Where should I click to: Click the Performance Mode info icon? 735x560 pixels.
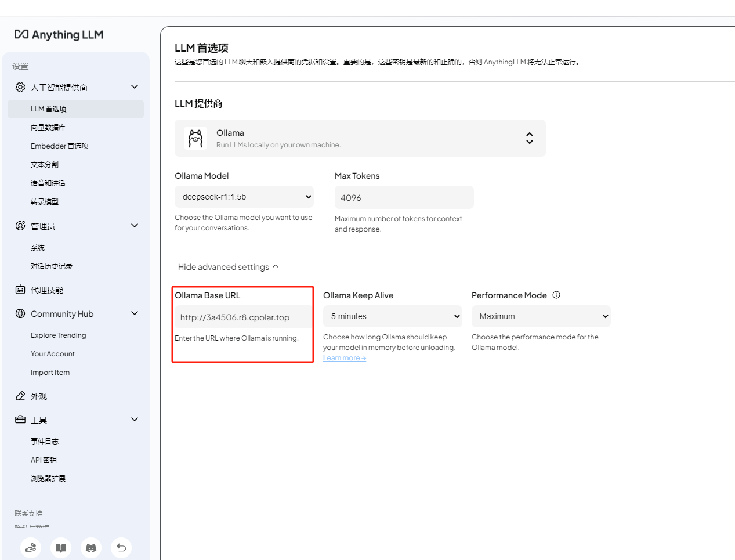(x=556, y=295)
